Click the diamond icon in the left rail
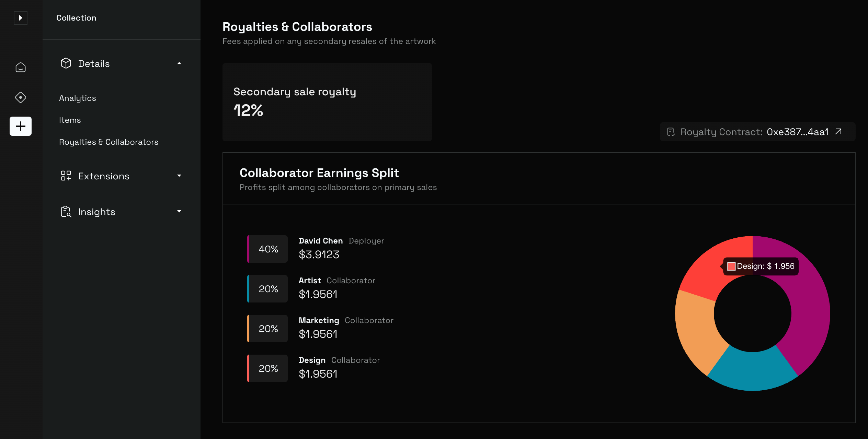This screenshot has height=439, width=868. (x=21, y=97)
